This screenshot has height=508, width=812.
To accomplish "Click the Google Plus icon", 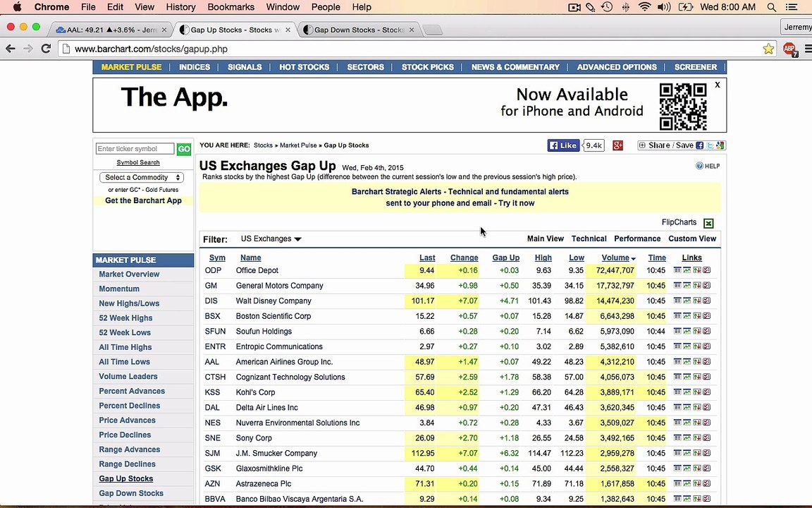I will [x=617, y=145].
